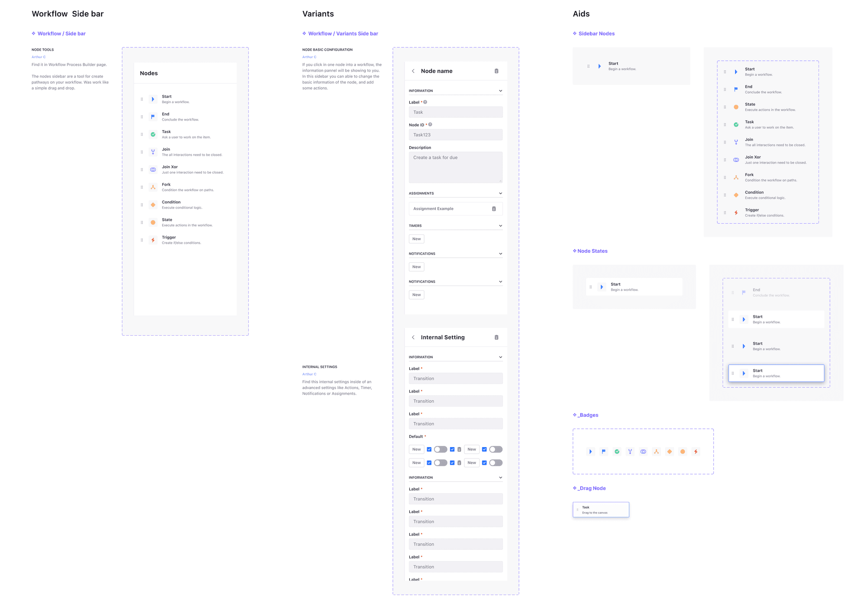The height and width of the screenshot is (608, 868).
Task: Click the Trigger lightning icon in the Nodes panel
Action: click(x=153, y=240)
